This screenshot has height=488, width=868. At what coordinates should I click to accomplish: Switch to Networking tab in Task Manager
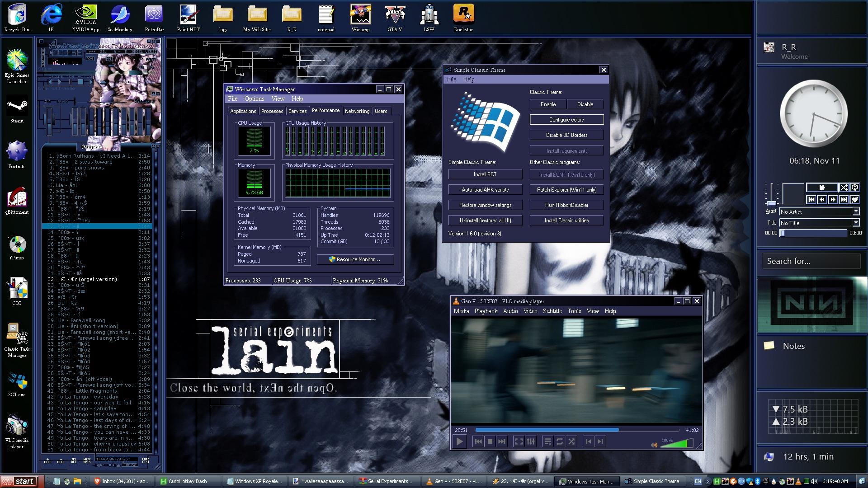tap(357, 111)
